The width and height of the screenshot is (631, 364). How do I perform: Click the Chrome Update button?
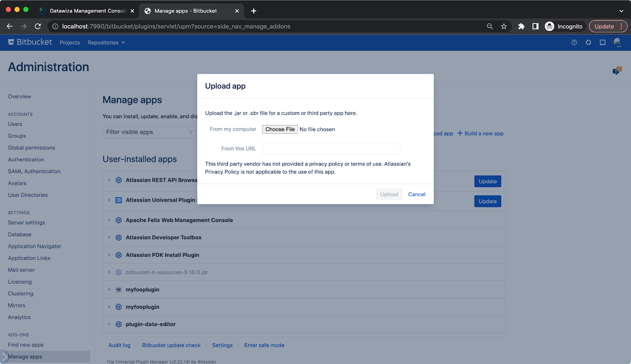[x=608, y=26]
